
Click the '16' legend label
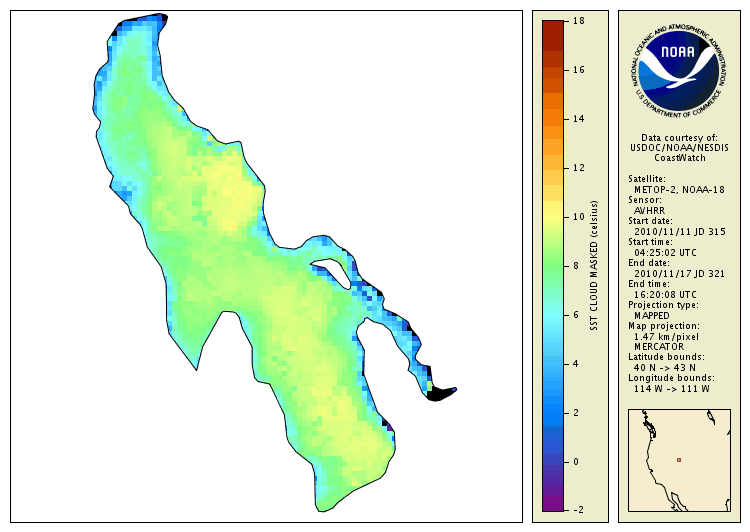tap(579, 70)
